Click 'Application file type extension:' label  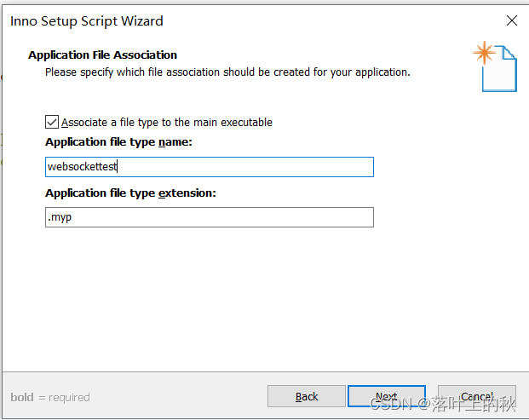[x=130, y=193]
